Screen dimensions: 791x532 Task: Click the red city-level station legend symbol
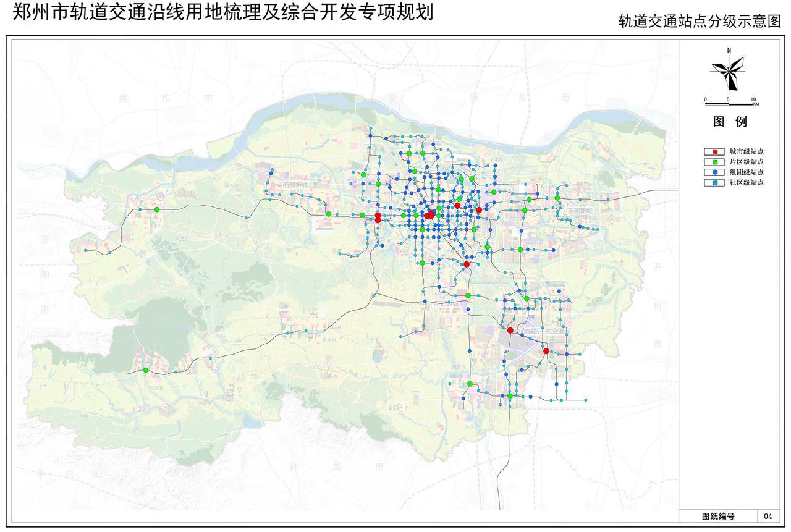click(715, 151)
